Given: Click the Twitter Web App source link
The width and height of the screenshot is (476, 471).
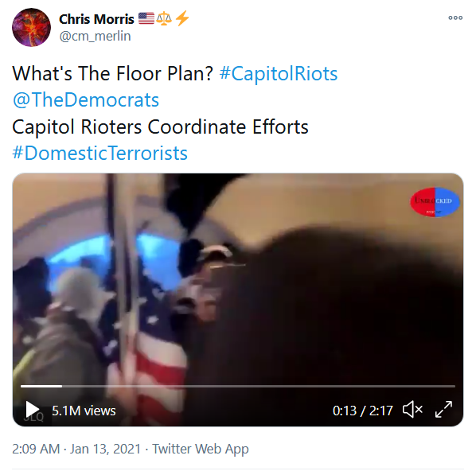Looking at the screenshot, I should pyautogui.click(x=201, y=449).
